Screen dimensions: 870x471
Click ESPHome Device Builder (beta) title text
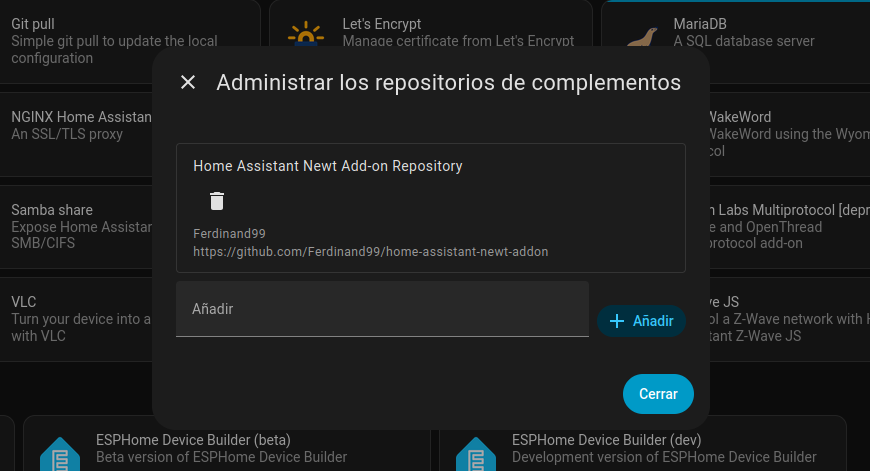pos(193,440)
